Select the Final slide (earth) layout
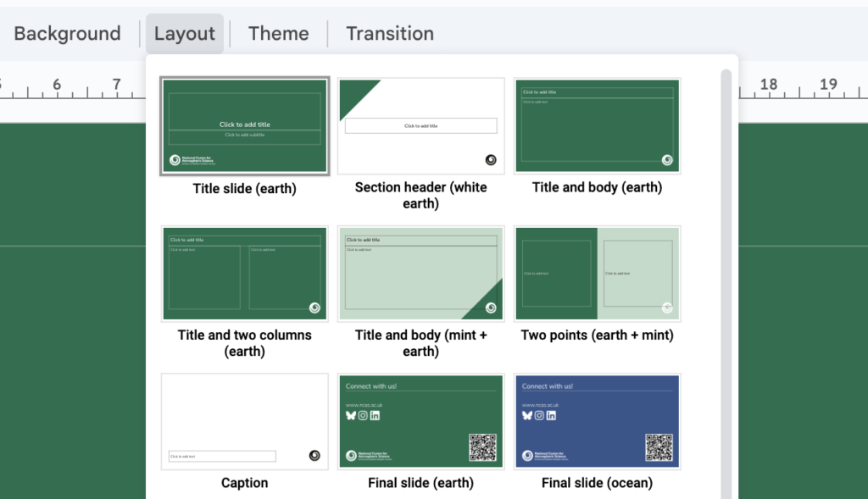Image resolution: width=868 pixels, height=499 pixels. pos(420,422)
